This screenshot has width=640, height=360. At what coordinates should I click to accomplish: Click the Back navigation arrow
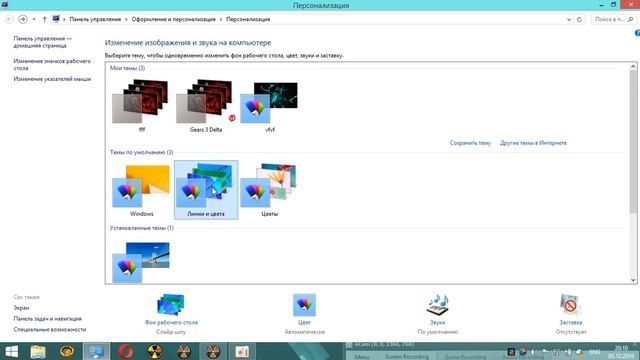point(9,19)
